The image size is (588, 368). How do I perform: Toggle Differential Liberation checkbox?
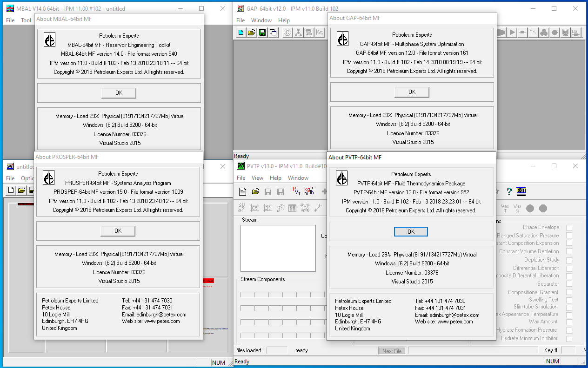[x=569, y=269]
